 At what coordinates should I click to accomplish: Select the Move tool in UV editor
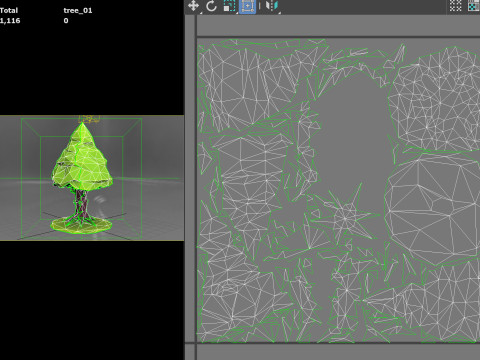click(x=194, y=6)
